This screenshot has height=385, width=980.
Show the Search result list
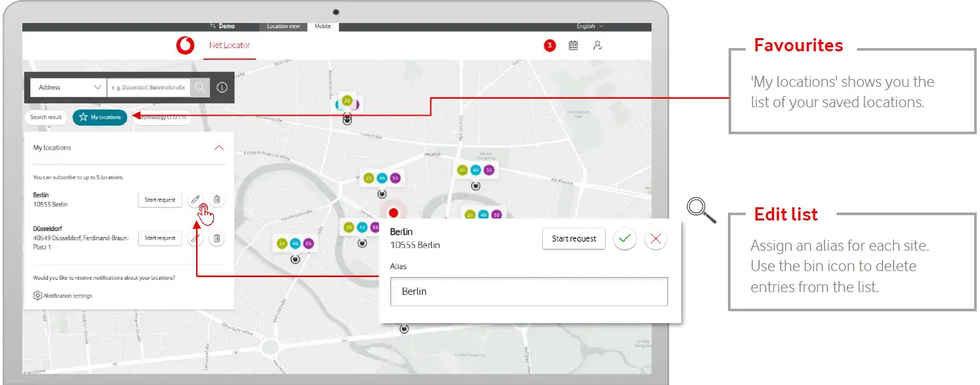tap(46, 117)
